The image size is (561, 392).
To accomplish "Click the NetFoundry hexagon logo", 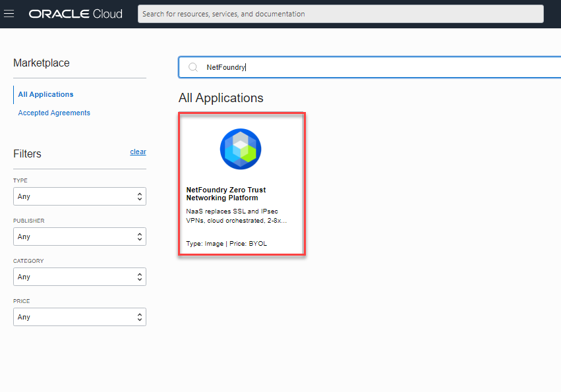I will [241, 149].
